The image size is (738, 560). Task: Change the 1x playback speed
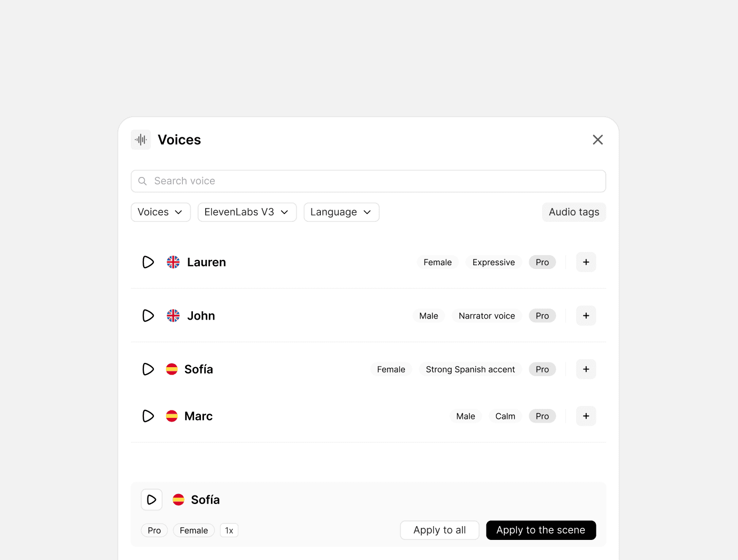[x=229, y=530]
